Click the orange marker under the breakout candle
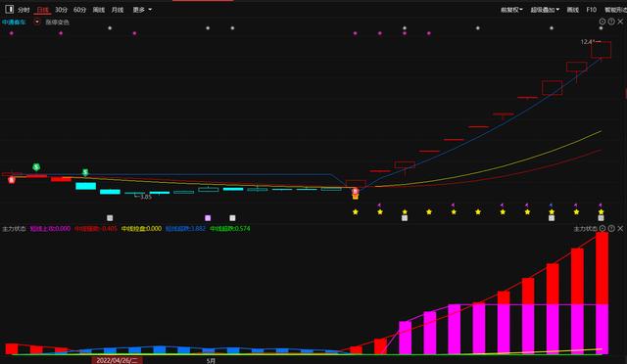Viewport: 627px width, 364px height. (x=355, y=197)
